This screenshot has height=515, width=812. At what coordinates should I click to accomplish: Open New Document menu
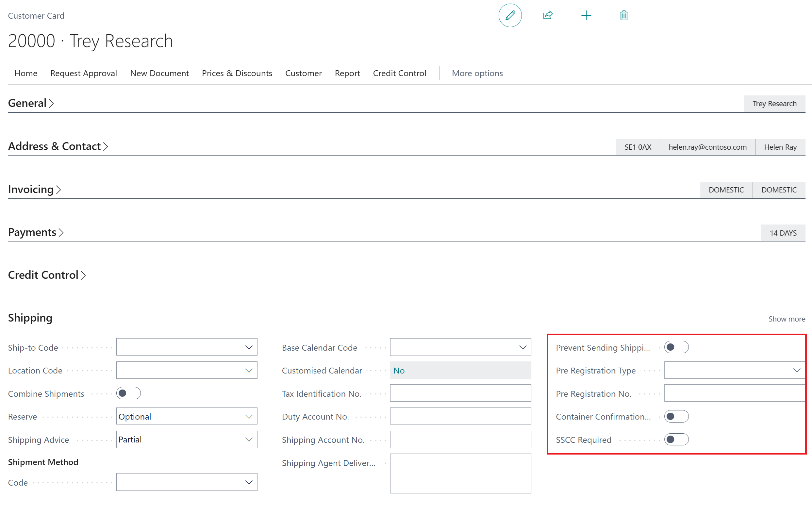click(159, 73)
